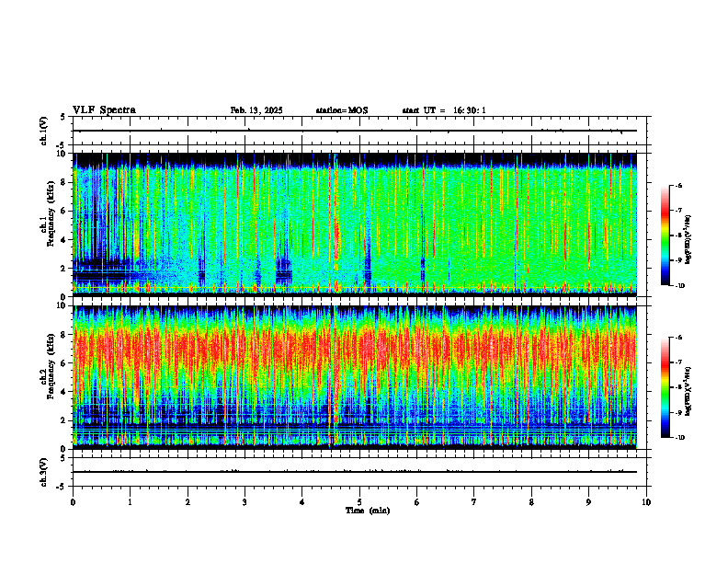Click the "Time (min)" axis label

[x=368, y=511]
